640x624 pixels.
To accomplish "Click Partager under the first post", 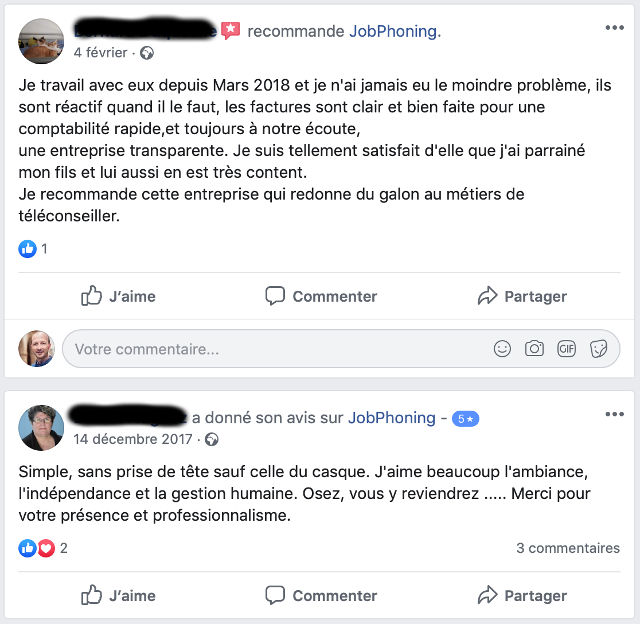I will 522,296.
